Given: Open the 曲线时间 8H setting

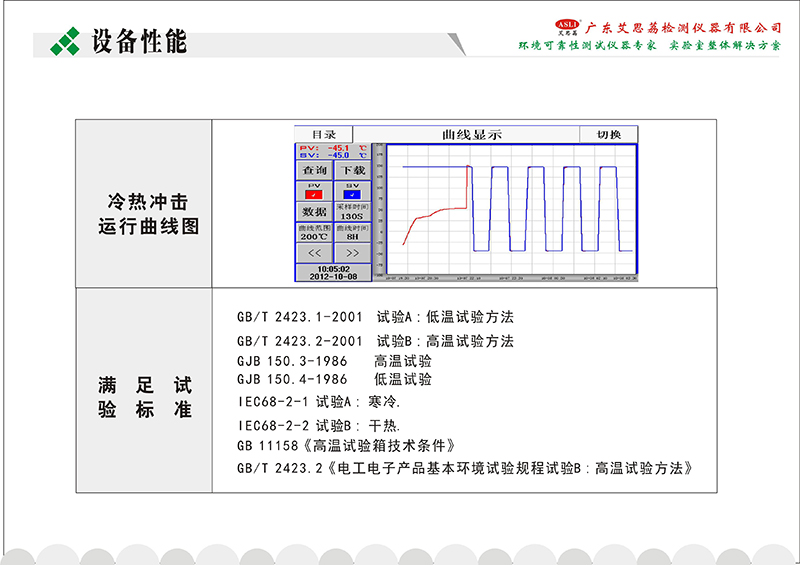Looking at the screenshot, I should (x=352, y=233).
